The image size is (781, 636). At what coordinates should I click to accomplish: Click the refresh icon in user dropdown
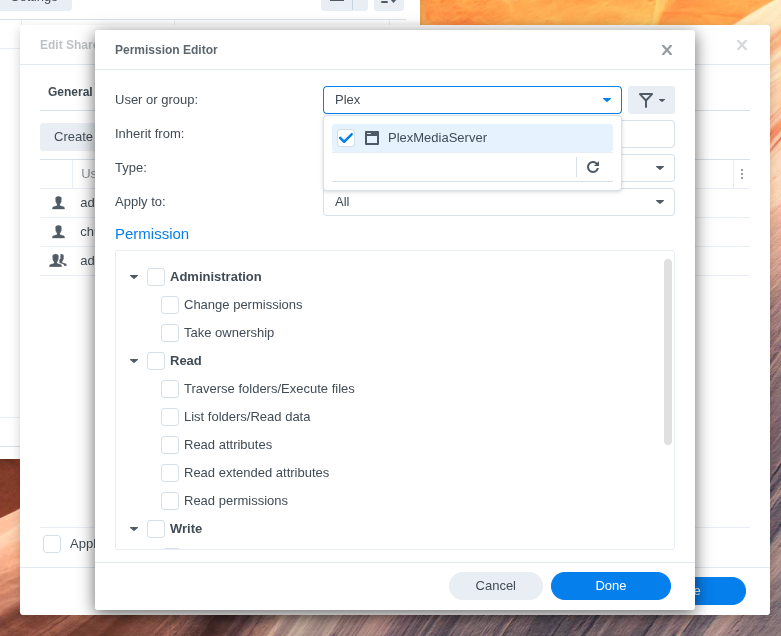coord(593,167)
